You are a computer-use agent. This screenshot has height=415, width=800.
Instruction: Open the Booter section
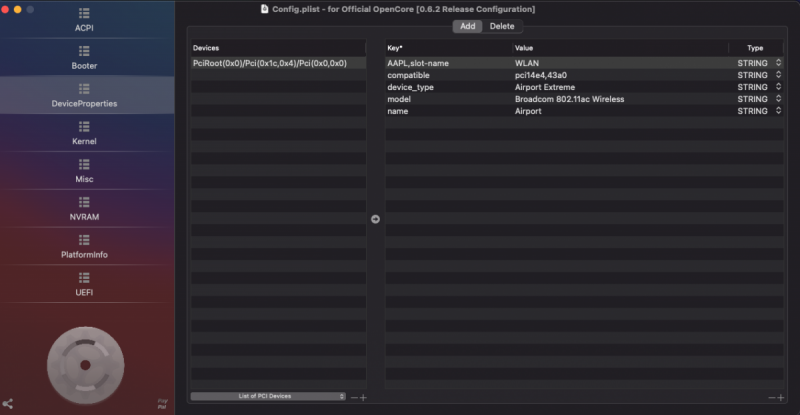[84, 58]
